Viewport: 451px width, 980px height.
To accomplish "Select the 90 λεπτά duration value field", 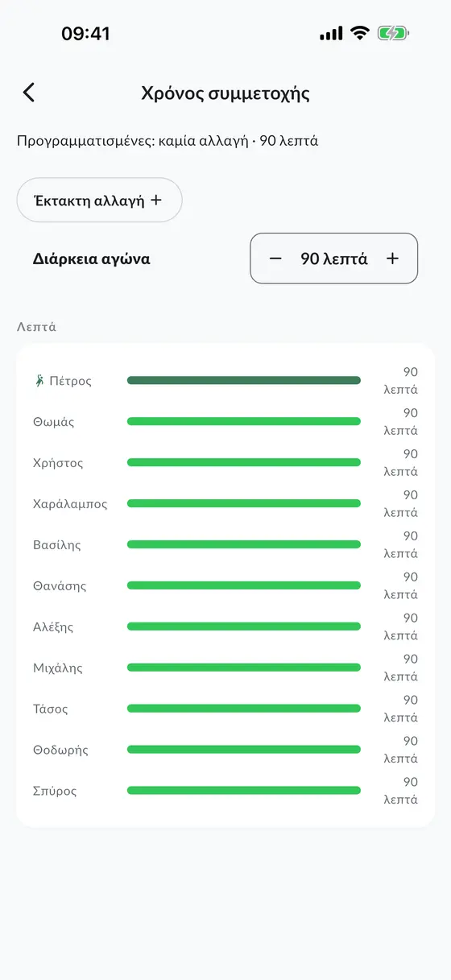I will point(334,258).
